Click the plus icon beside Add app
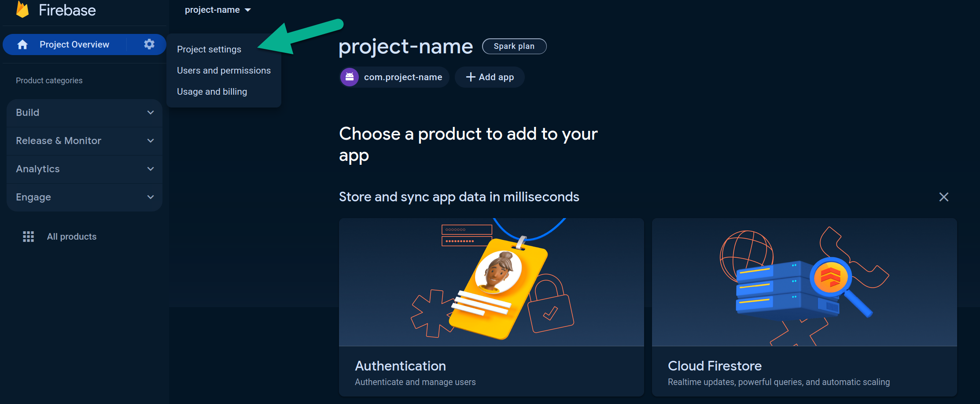 click(471, 77)
